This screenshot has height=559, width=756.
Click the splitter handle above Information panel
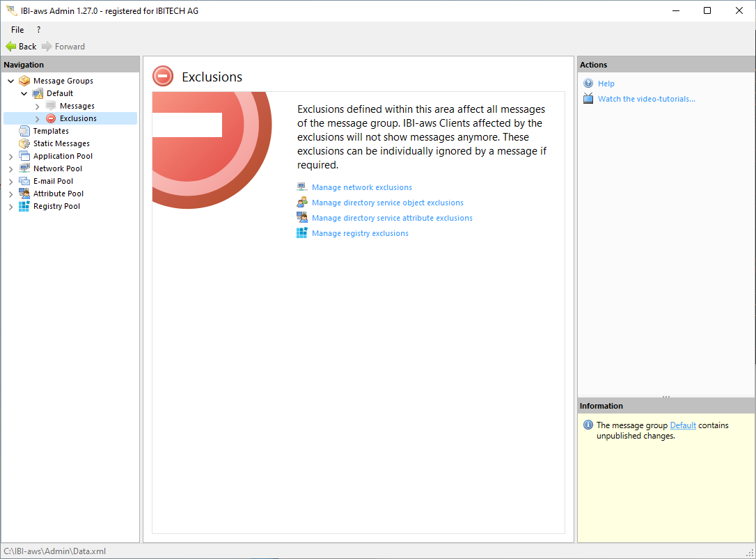[666, 397]
